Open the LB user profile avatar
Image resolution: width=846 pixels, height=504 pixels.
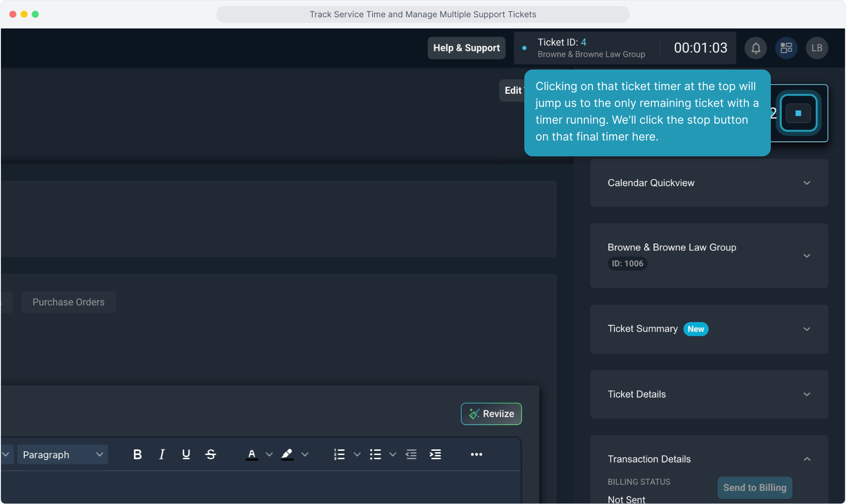(x=817, y=48)
